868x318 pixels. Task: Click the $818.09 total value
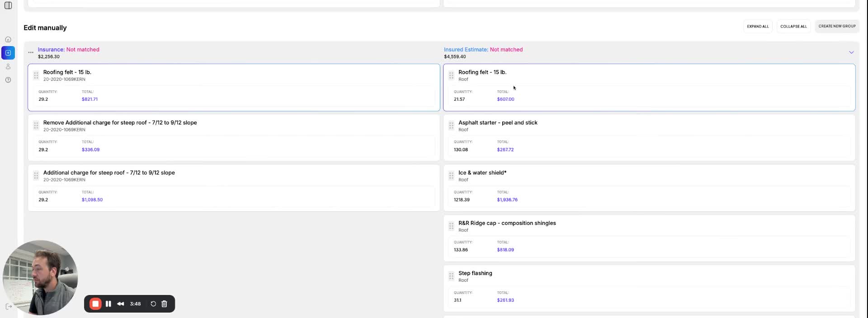[x=505, y=250]
